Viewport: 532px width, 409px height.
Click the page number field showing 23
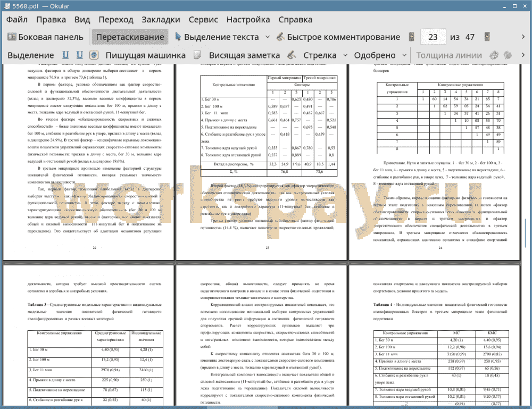[x=433, y=37]
